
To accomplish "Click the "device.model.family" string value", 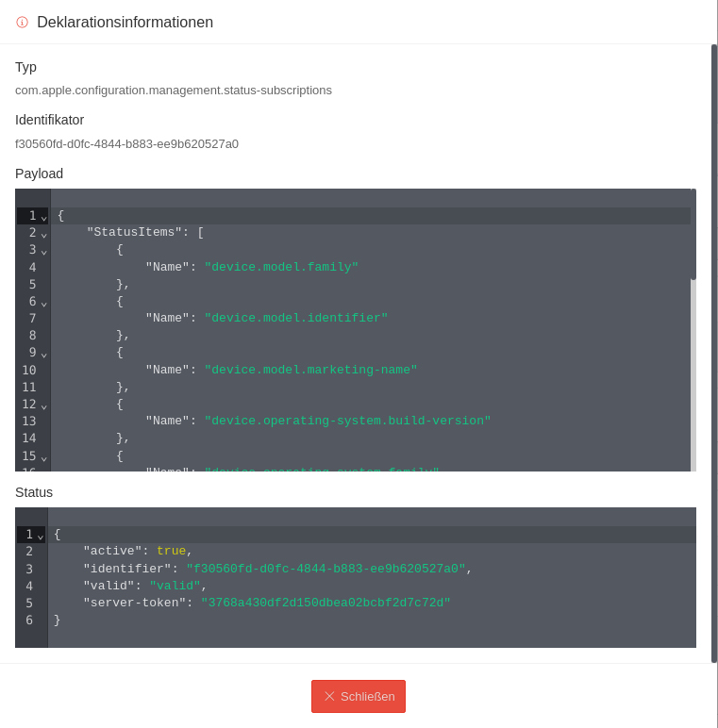I will [x=281, y=267].
